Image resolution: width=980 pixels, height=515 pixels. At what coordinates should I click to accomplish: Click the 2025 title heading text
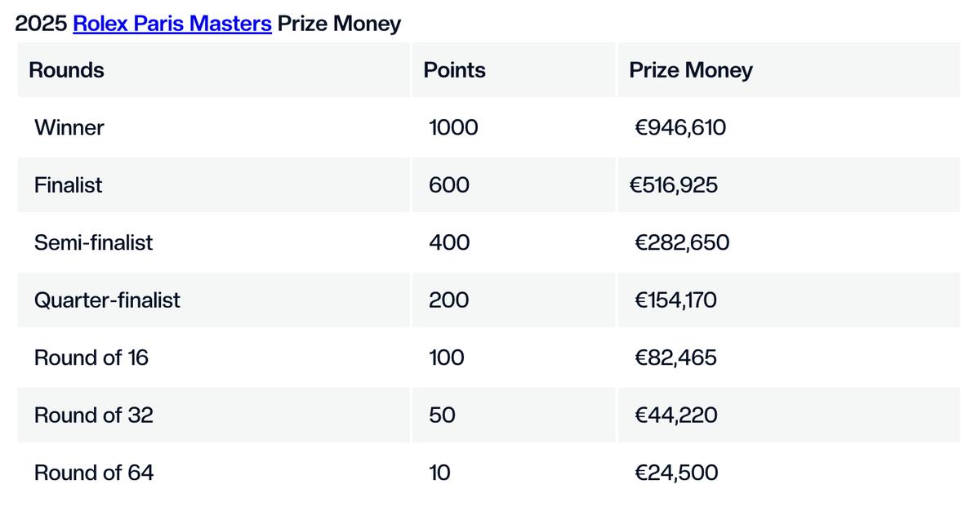(42, 24)
